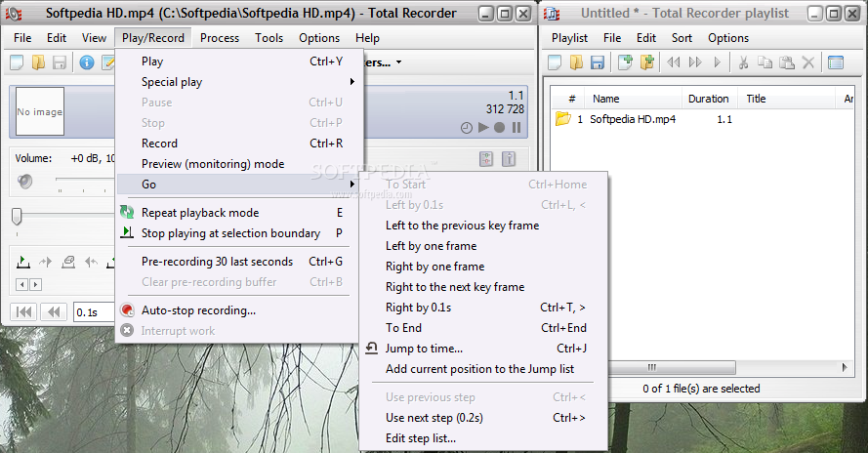Click the Name column header in playlist
Screen dimensions: 868x453
point(632,99)
